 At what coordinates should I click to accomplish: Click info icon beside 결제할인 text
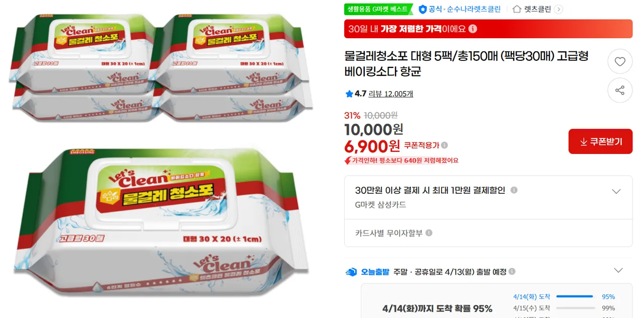pos(514,190)
